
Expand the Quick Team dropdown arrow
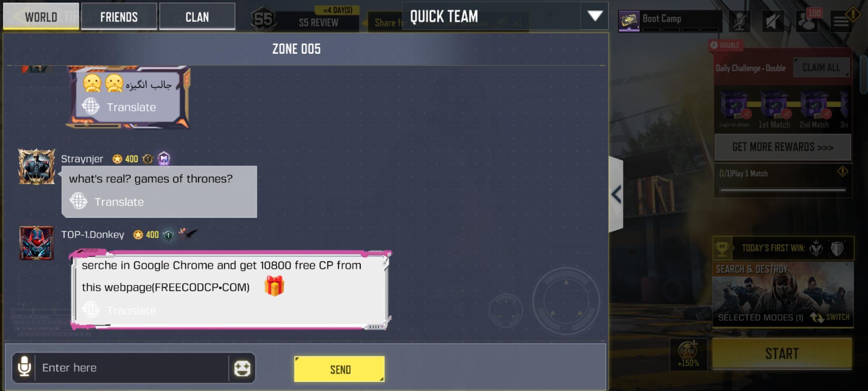pyautogui.click(x=595, y=16)
